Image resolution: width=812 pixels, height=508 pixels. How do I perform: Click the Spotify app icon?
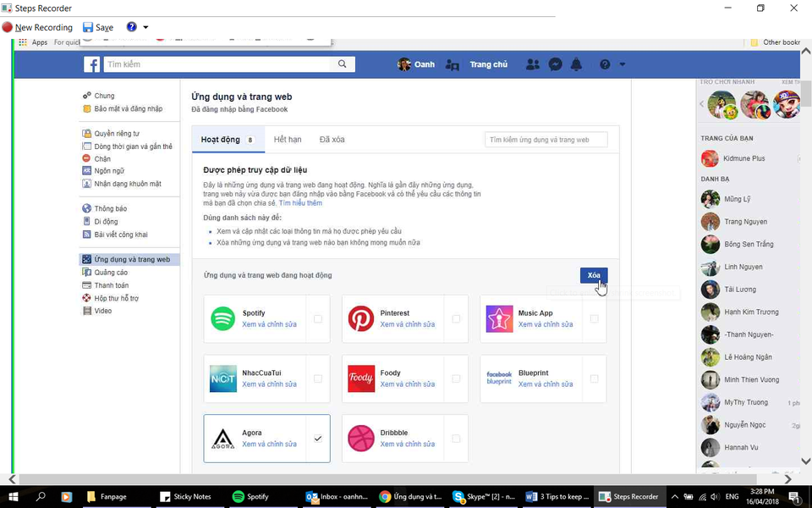(x=222, y=319)
